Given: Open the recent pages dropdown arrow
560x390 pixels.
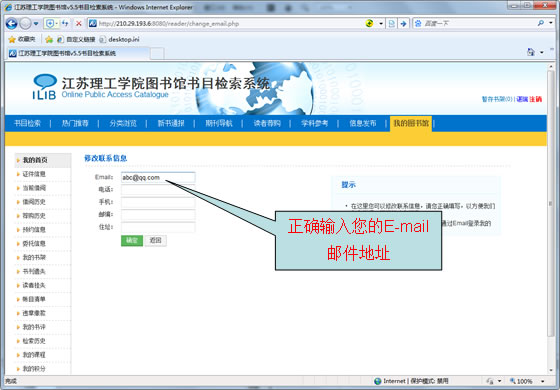Looking at the screenshot, I should (x=36, y=24).
